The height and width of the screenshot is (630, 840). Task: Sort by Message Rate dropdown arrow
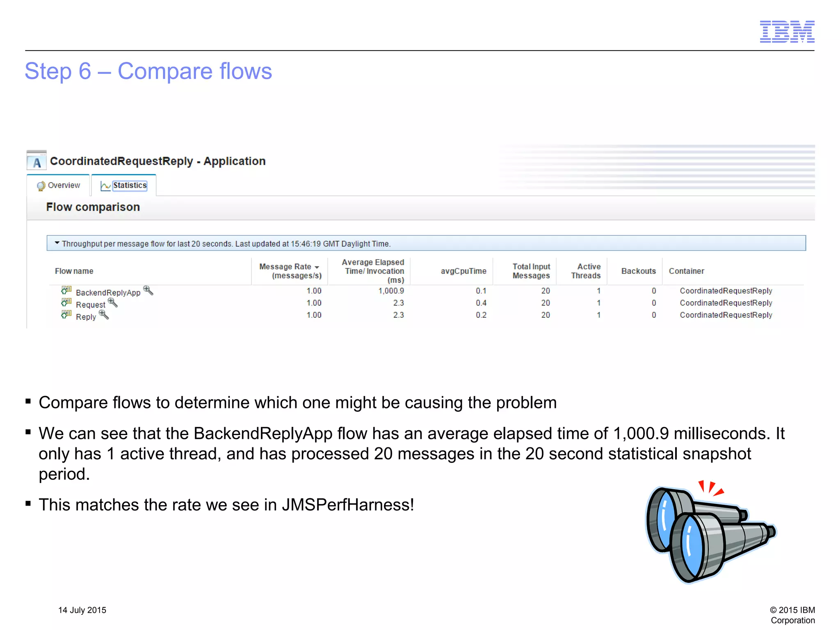pyautogui.click(x=317, y=267)
